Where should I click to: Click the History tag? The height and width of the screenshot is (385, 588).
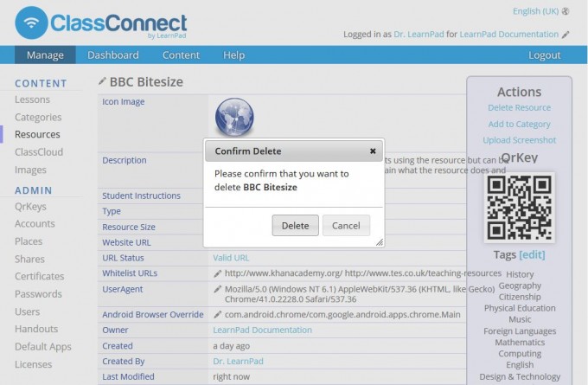520,274
